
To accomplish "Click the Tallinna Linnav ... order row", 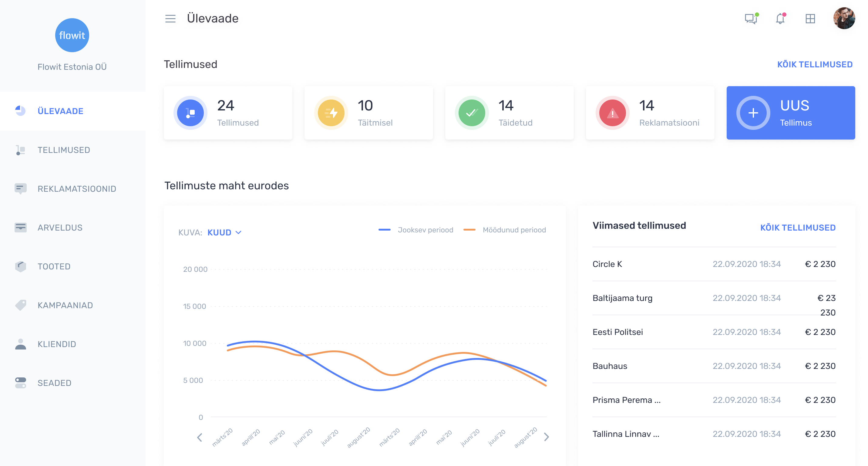I will (x=714, y=434).
